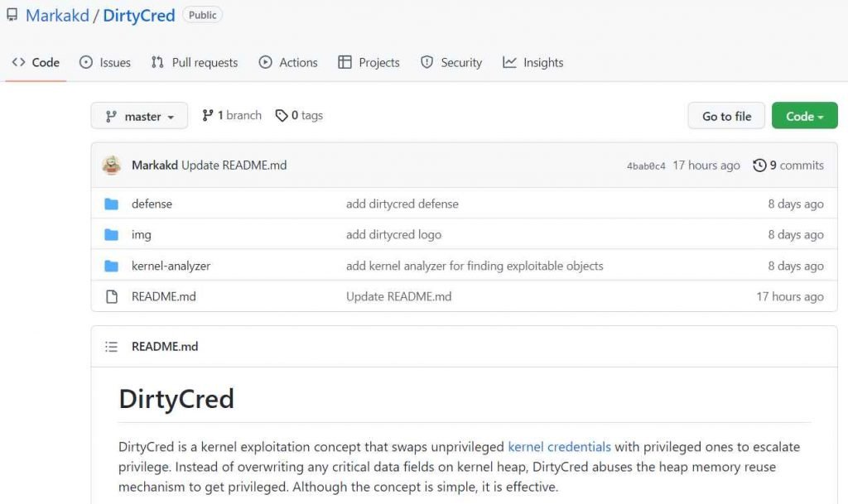Click the README.md header title
Viewport: 848px width, 504px height.
click(x=165, y=346)
